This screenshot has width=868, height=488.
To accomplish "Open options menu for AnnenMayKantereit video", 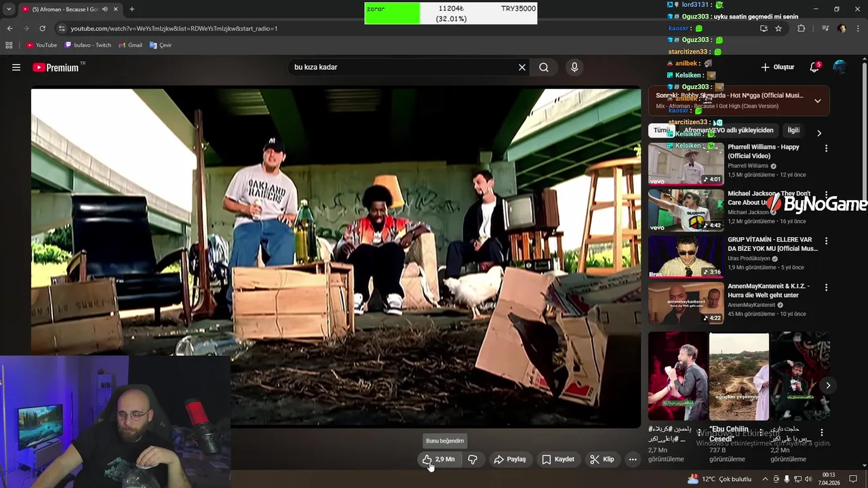I will 826,287.
